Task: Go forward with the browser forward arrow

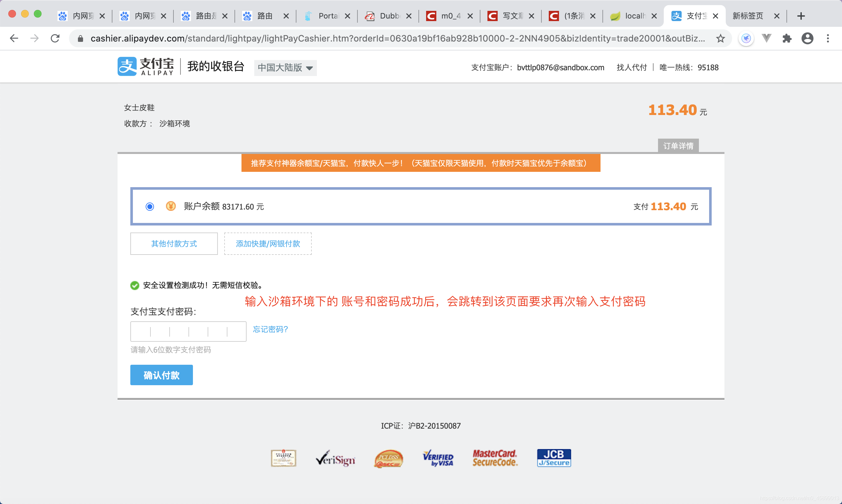Action: (34, 38)
